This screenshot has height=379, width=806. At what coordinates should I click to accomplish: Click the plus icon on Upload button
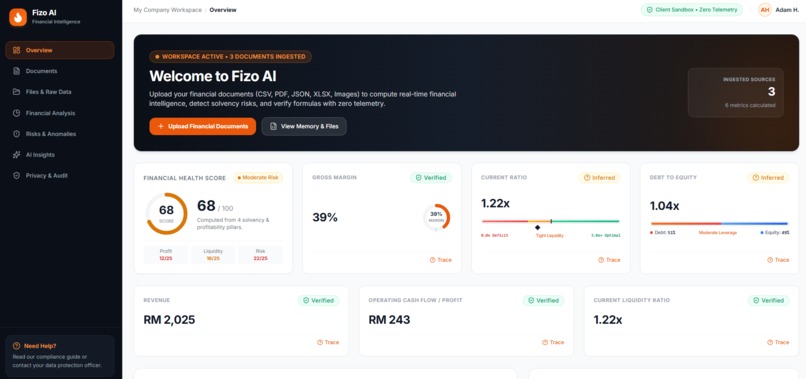[161, 126]
